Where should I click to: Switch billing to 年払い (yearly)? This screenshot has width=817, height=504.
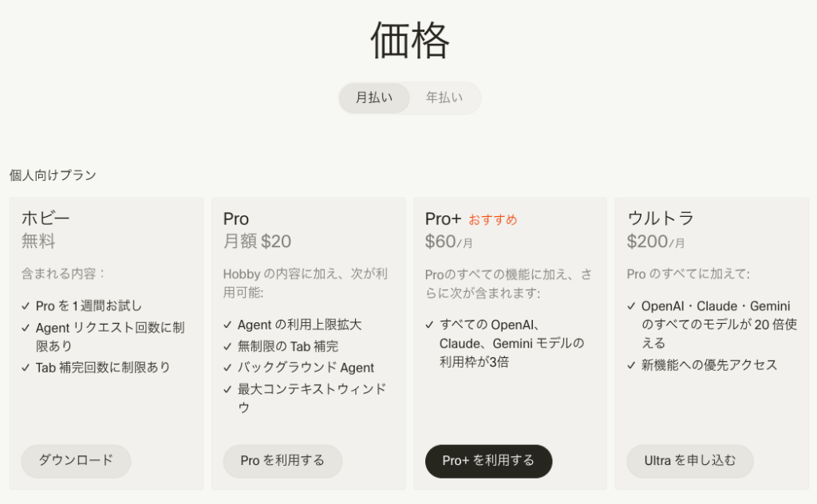click(x=444, y=98)
